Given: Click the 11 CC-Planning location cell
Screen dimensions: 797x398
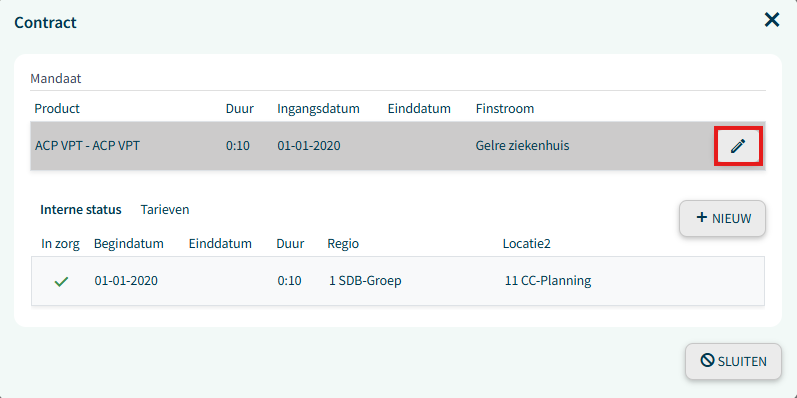Looking at the screenshot, I should pos(548,281).
